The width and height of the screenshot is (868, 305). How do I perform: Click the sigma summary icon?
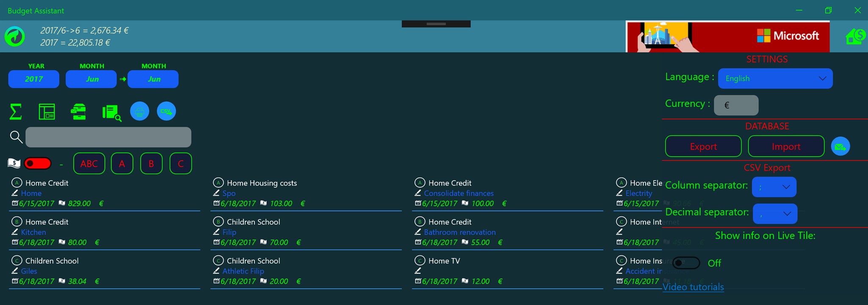click(x=16, y=112)
